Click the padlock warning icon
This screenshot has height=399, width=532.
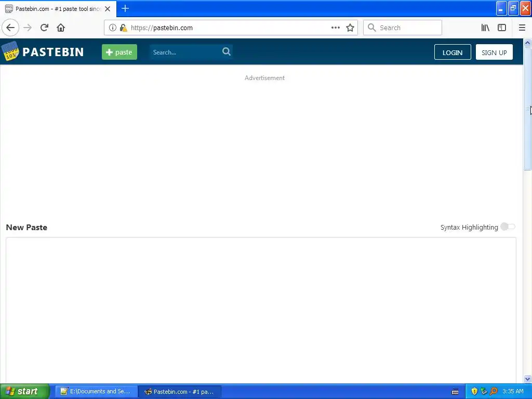pyautogui.click(x=123, y=28)
